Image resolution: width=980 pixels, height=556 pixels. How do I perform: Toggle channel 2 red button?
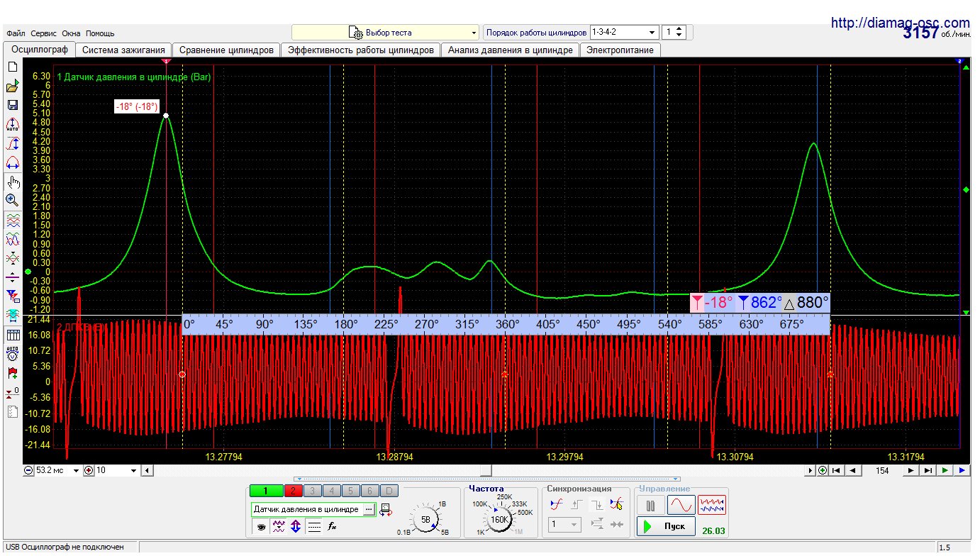coord(293,491)
